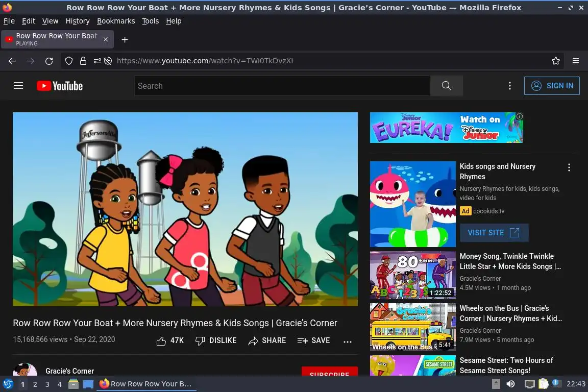Click the thumbs up like icon

coord(161,341)
